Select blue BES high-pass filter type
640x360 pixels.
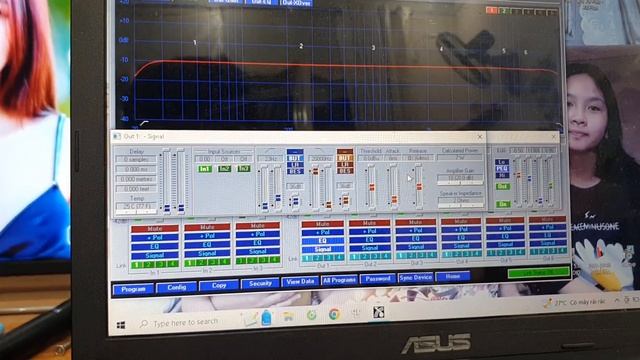pyautogui.click(x=295, y=171)
